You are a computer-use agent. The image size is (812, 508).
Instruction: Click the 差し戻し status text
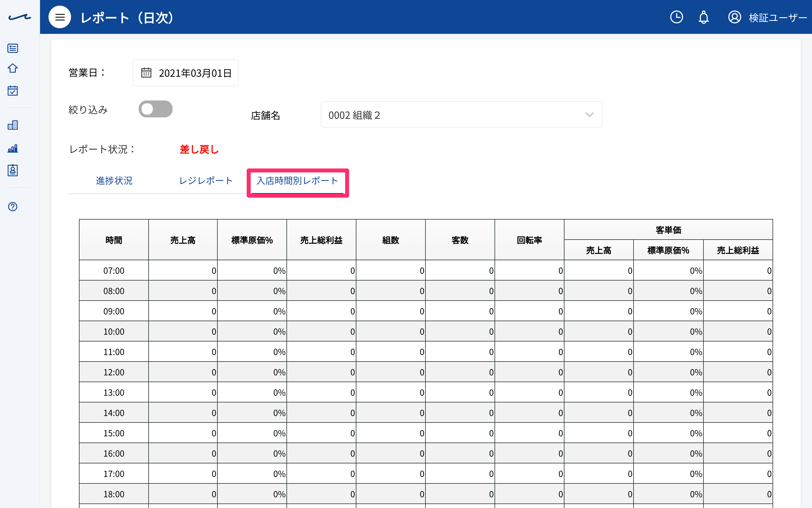(199, 149)
